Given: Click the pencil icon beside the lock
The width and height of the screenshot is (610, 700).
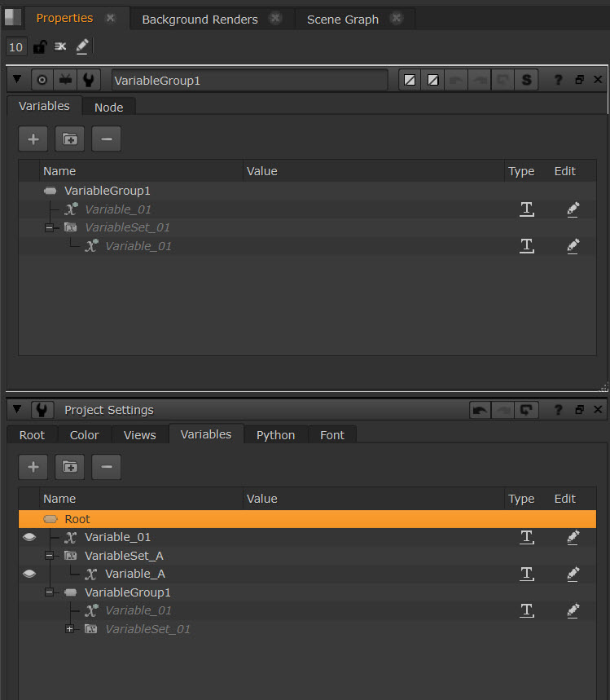Looking at the screenshot, I should 82,47.
